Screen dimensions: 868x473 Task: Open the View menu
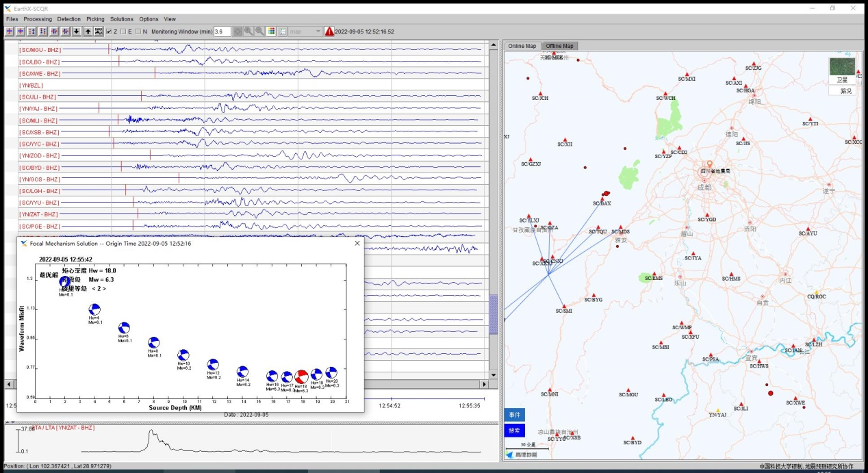tap(170, 19)
